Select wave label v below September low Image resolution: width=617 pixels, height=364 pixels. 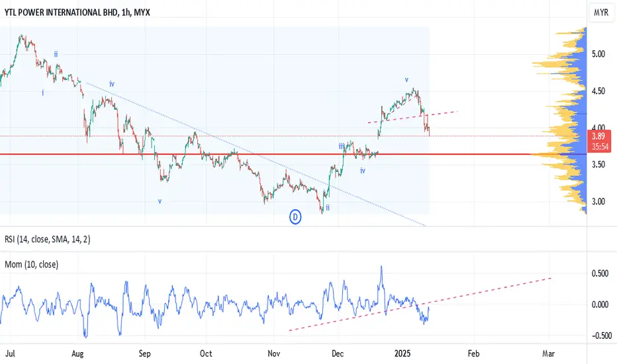coord(160,201)
